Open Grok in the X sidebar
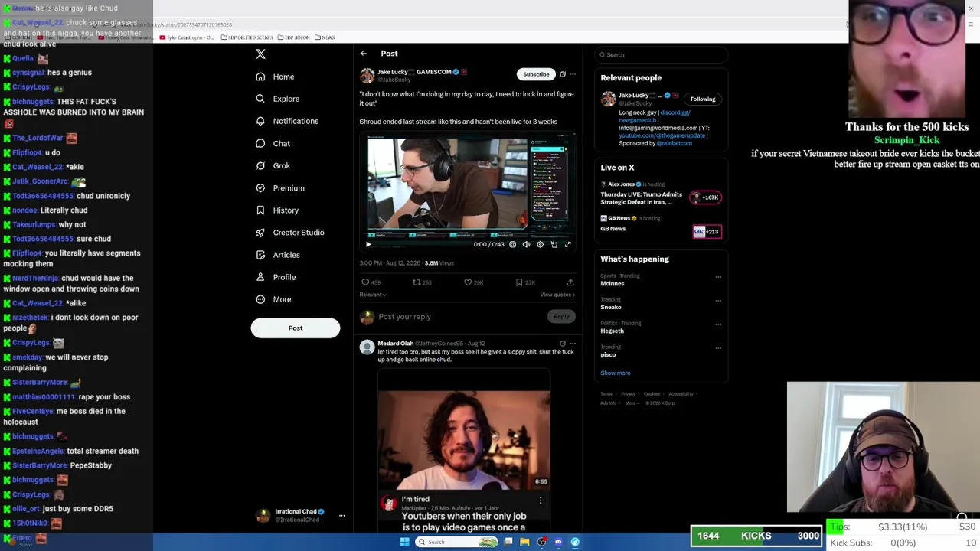Image resolution: width=980 pixels, height=551 pixels. (x=273, y=165)
